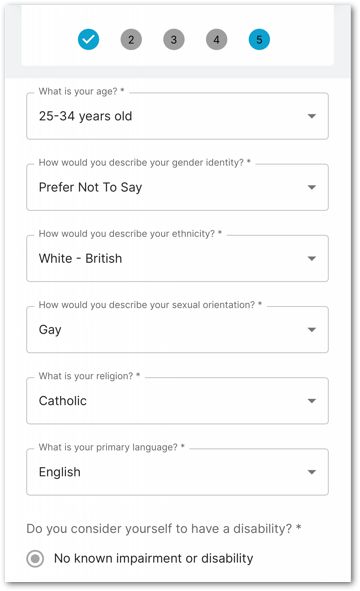Open the age dropdown arrow
This screenshot has width=360, height=591.
pyautogui.click(x=312, y=116)
